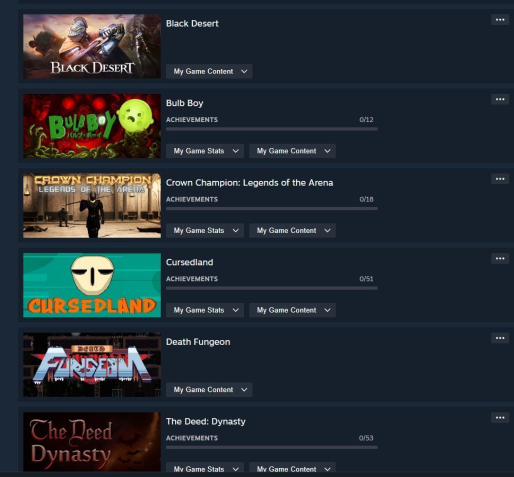Open My Game Content dropdown for Bulb Boy
This screenshot has height=477, width=514.
(292, 151)
